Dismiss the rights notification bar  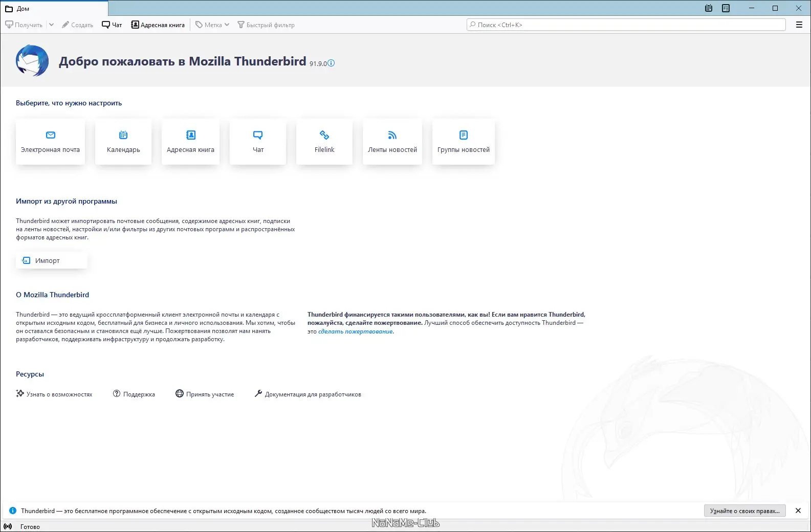tap(798, 511)
